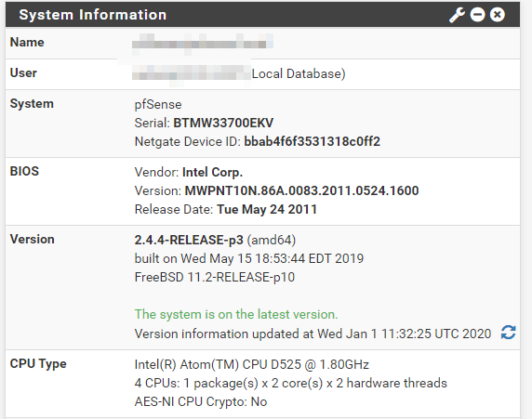532x419 pixels.
Task: Click the BIOS version string
Action: pos(301,190)
